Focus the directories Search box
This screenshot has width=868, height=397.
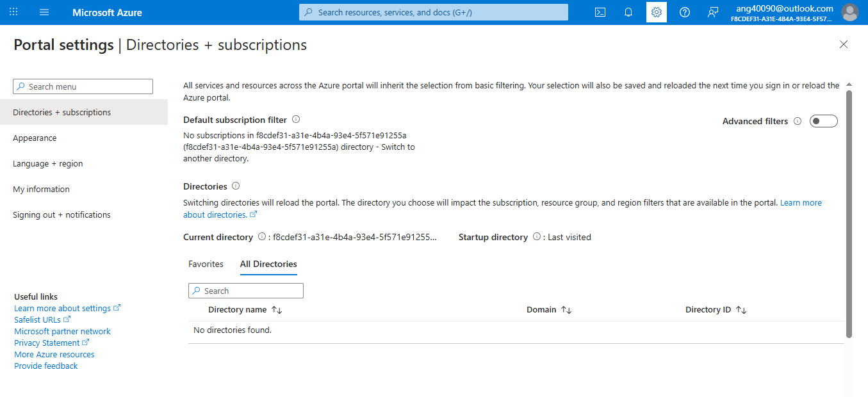[x=246, y=291]
